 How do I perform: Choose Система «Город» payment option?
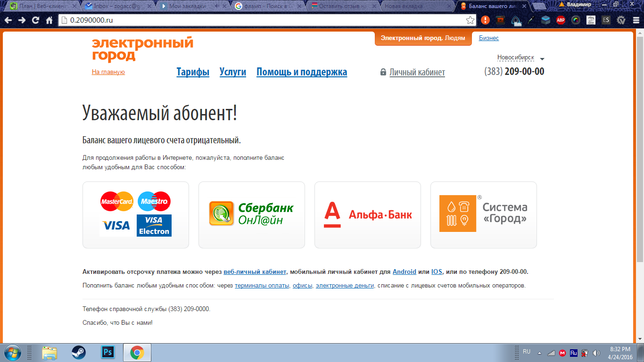tap(484, 215)
